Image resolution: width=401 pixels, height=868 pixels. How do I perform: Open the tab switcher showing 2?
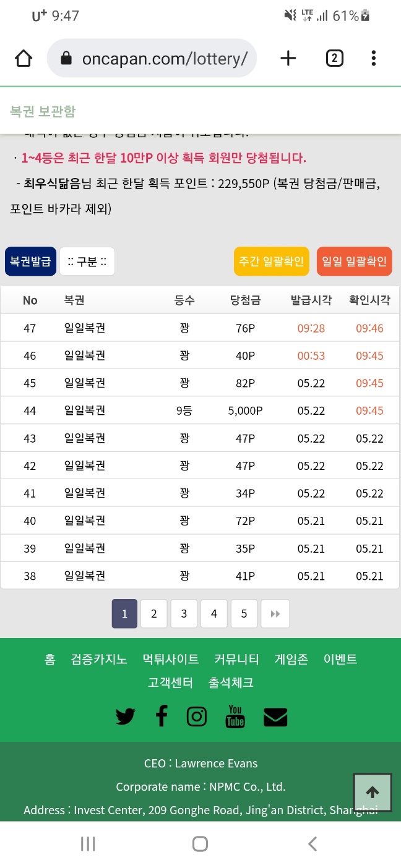pos(334,58)
